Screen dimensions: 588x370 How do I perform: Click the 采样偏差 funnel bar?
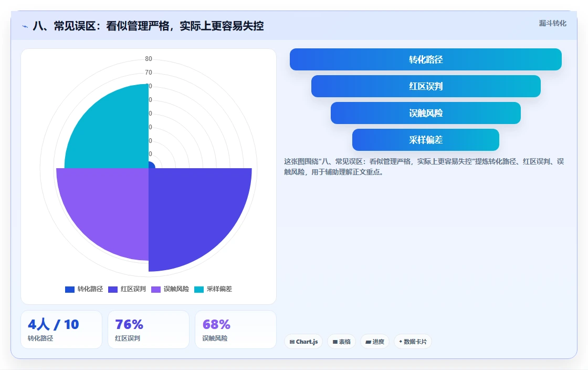(x=426, y=140)
